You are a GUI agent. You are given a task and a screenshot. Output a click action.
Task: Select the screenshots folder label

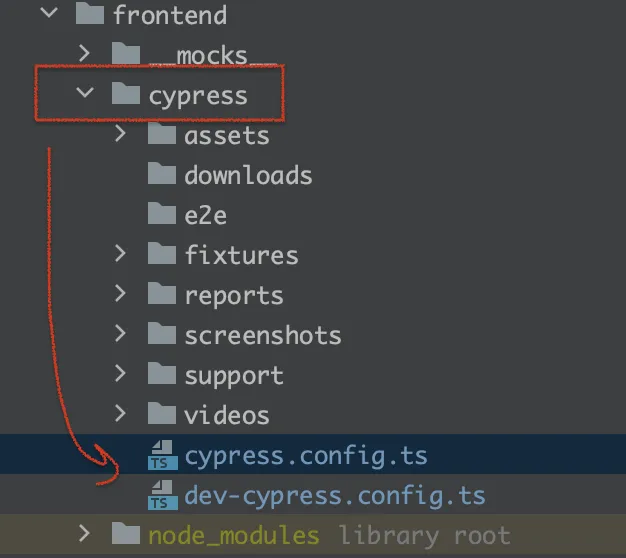tap(263, 334)
